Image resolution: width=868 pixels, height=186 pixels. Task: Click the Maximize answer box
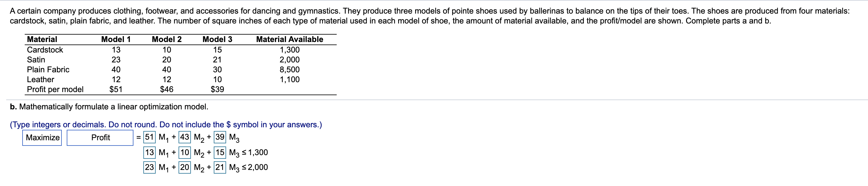pyautogui.click(x=41, y=137)
